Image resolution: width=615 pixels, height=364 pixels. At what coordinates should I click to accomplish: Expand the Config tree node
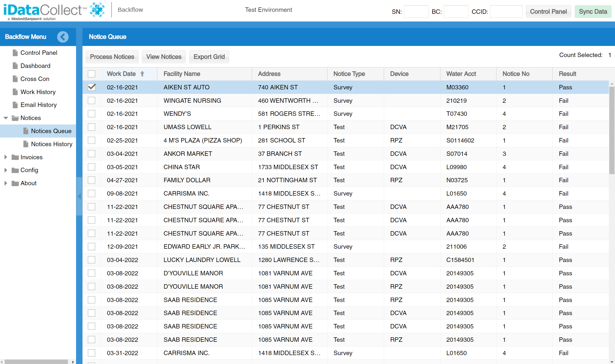click(x=6, y=170)
